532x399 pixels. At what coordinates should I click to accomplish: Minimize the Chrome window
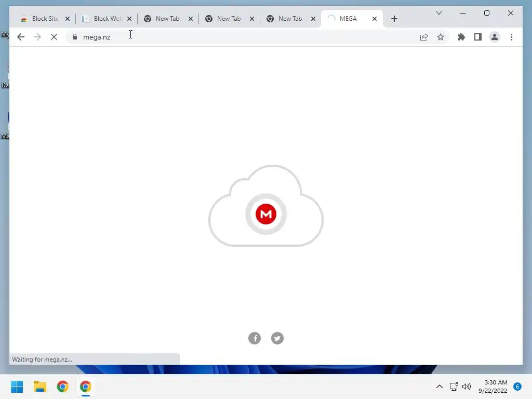(463, 13)
